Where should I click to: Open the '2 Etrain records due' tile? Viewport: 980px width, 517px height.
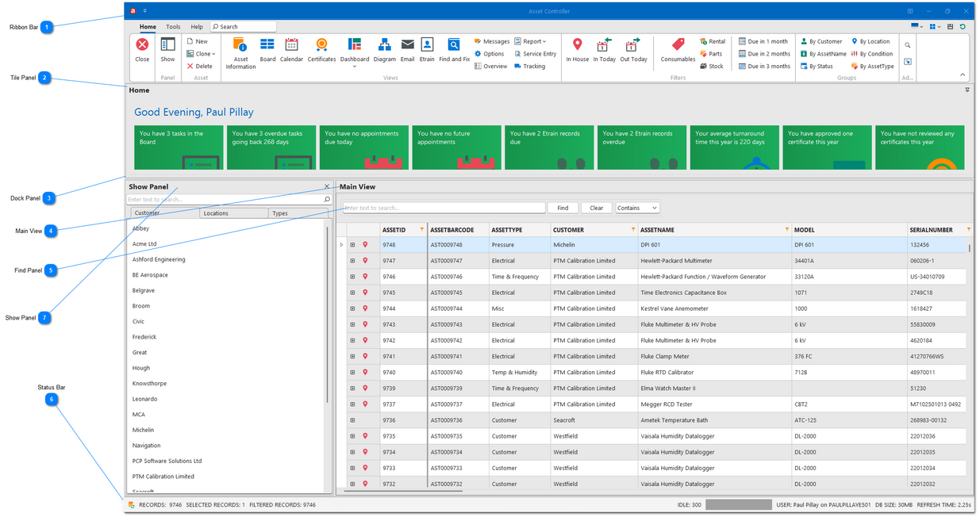[x=548, y=147]
